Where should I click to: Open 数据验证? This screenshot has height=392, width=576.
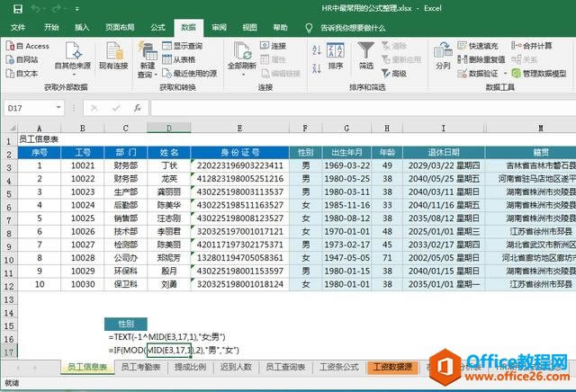[x=478, y=74]
